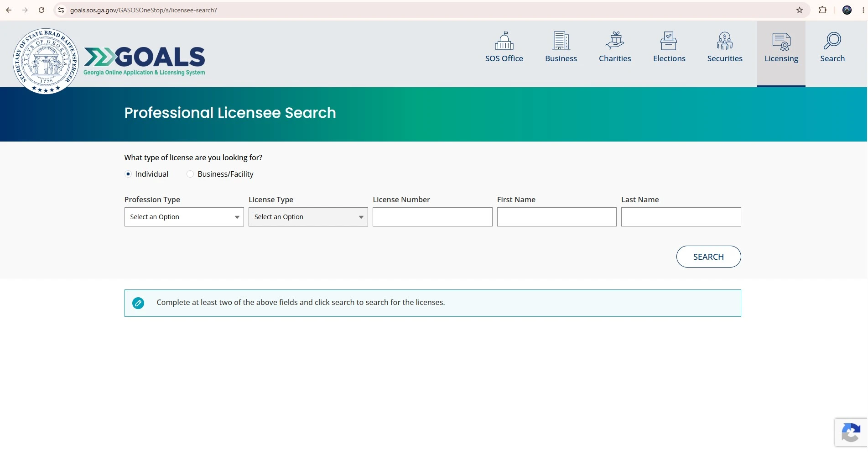Select Elections menu label
868x452 pixels.
click(x=669, y=58)
